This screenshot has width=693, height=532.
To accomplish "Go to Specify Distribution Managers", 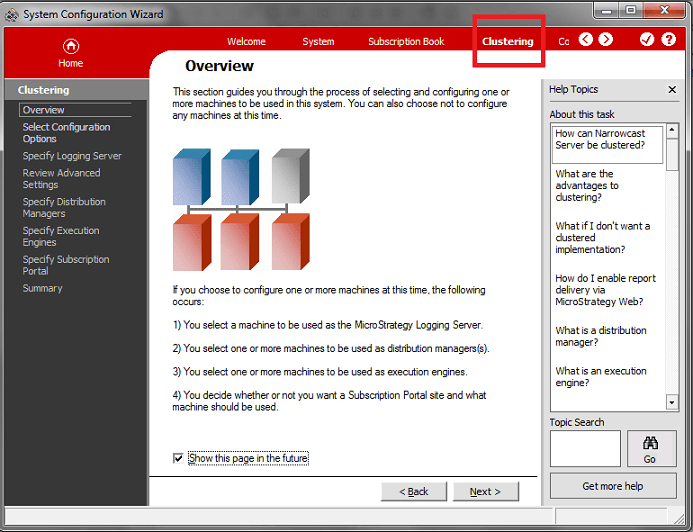I will (x=64, y=208).
